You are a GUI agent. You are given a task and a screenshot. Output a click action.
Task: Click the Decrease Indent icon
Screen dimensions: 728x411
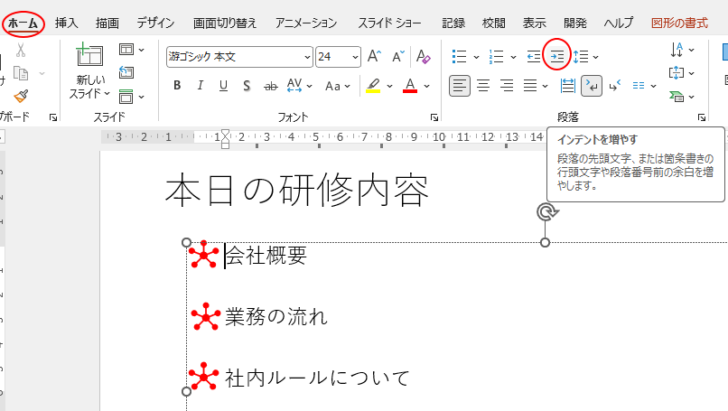(533, 57)
